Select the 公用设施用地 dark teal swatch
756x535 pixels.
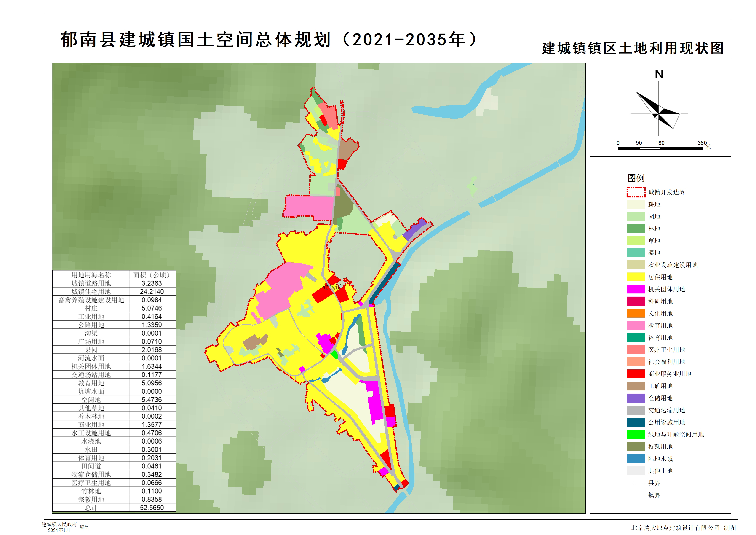click(x=636, y=422)
